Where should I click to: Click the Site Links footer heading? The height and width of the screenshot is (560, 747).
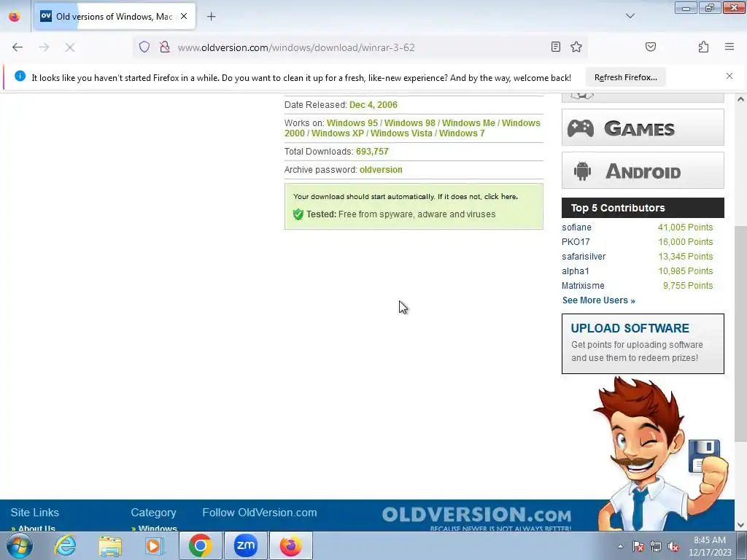(35, 513)
